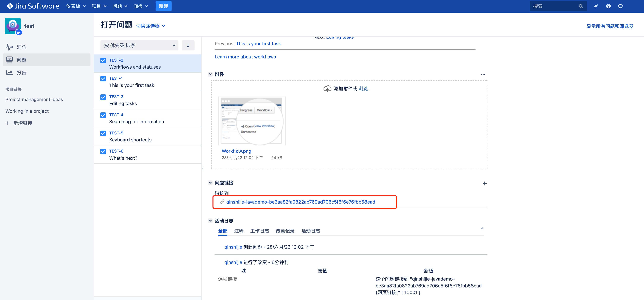Toggle the TEST-6 What's next checkbox
Viewport: 644px width, 300px height.
(x=103, y=151)
